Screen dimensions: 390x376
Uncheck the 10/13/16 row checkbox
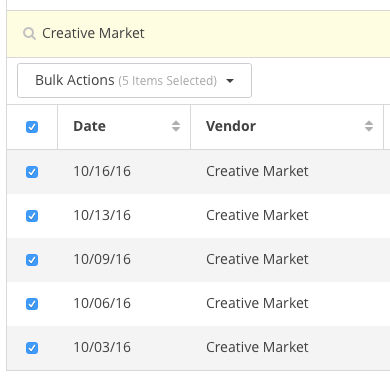pyautogui.click(x=32, y=216)
